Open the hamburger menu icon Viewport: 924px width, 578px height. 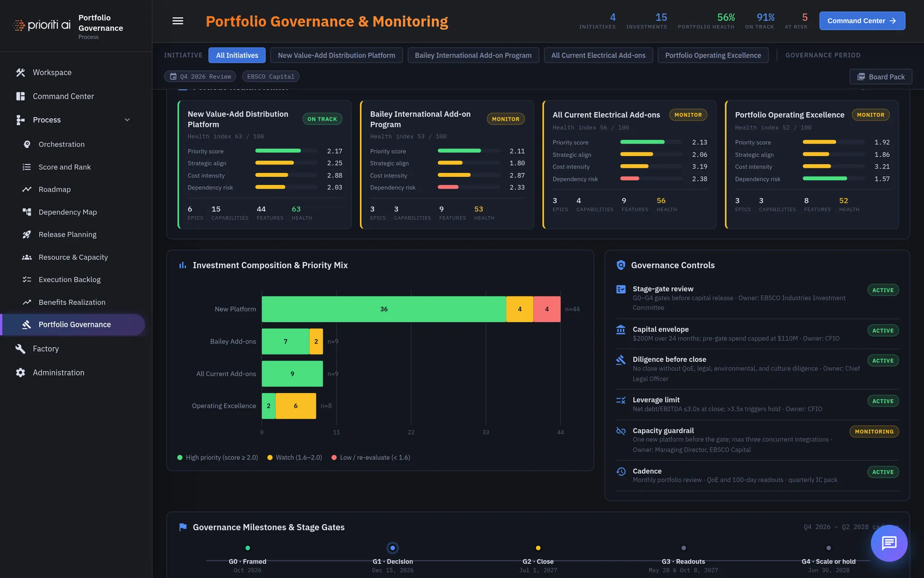click(x=178, y=21)
